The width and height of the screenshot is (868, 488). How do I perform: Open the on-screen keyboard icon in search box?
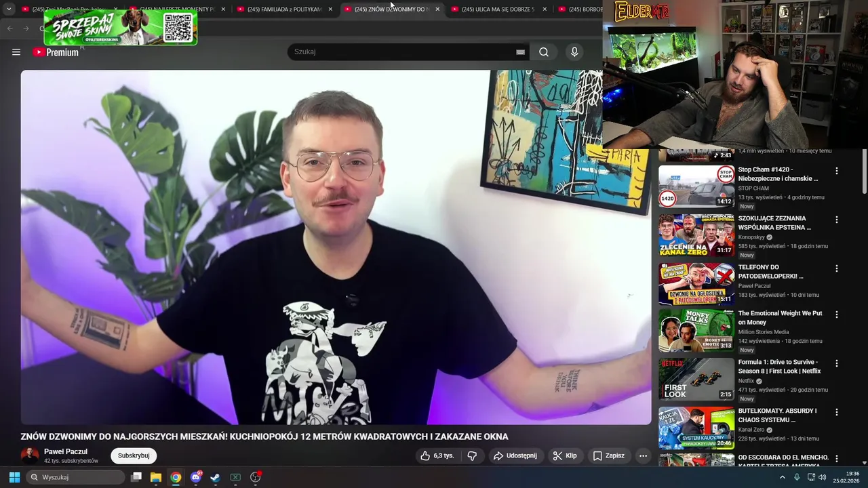(520, 52)
